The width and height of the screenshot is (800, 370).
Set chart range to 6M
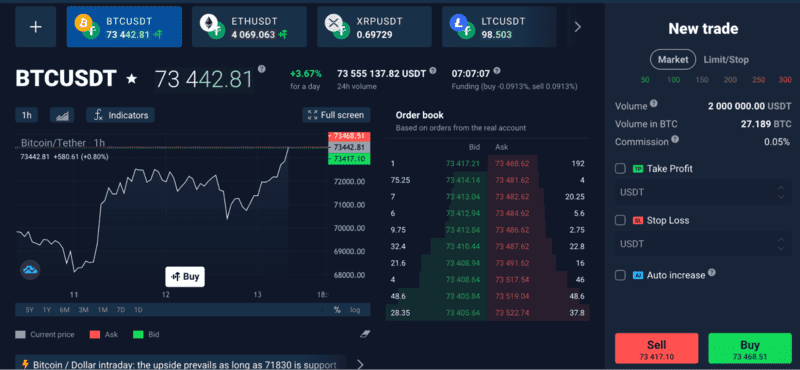click(x=64, y=310)
